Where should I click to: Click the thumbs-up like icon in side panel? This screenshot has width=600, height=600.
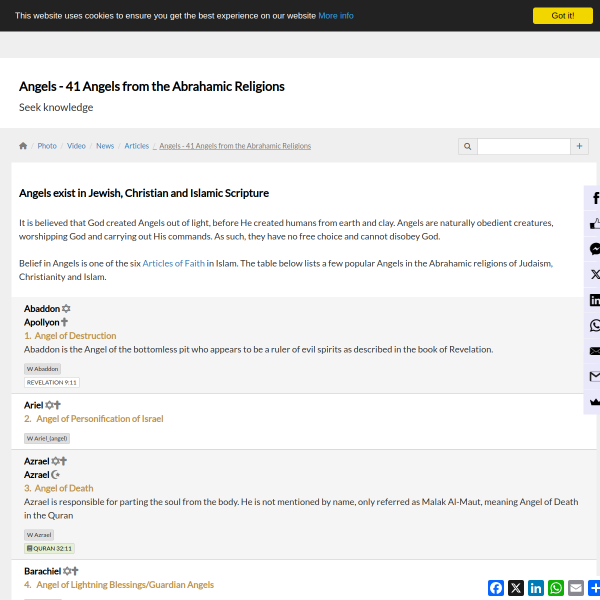(x=594, y=223)
